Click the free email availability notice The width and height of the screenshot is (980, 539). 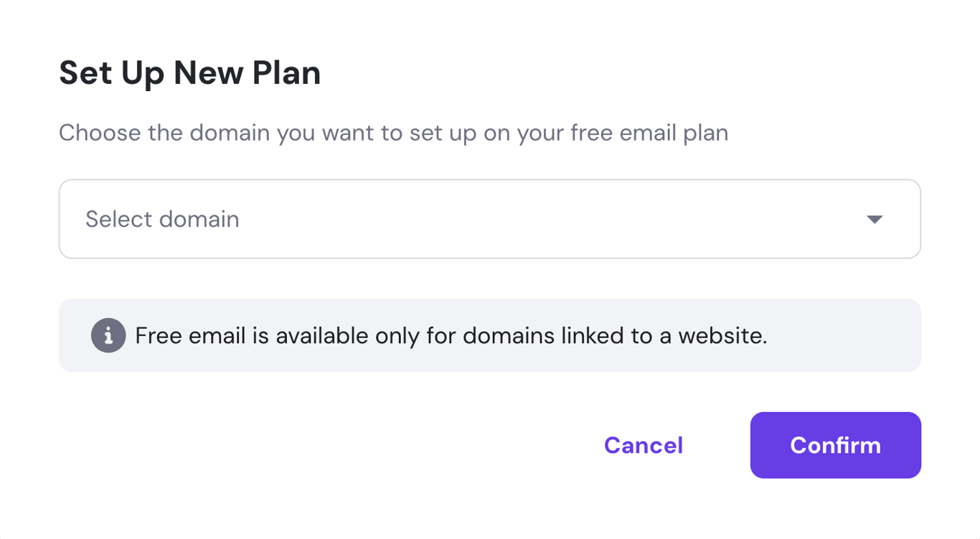pyautogui.click(x=451, y=335)
